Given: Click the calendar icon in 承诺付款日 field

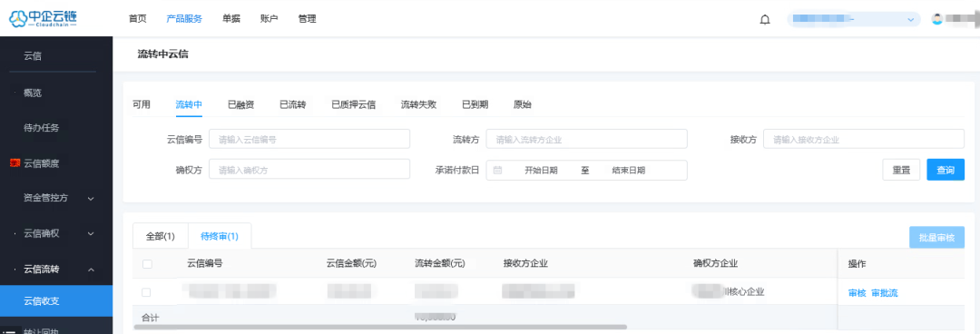Looking at the screenshot, I should (497, 170).
